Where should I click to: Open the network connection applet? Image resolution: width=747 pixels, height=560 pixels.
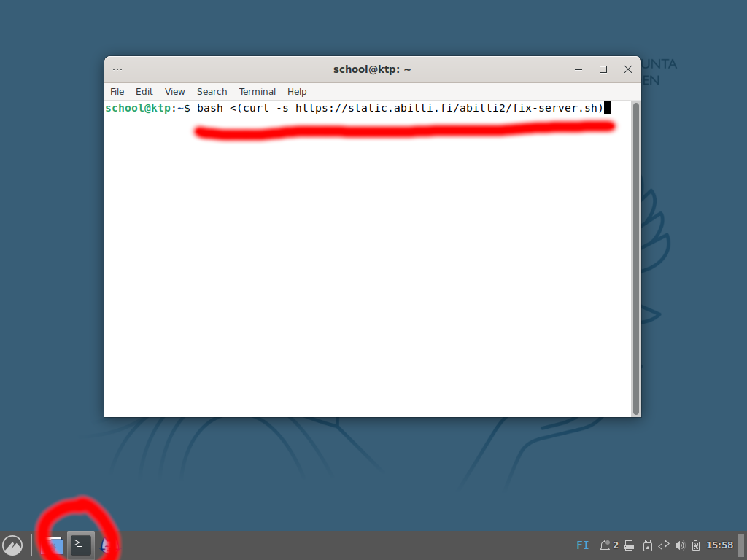click(x=664, y=545)
